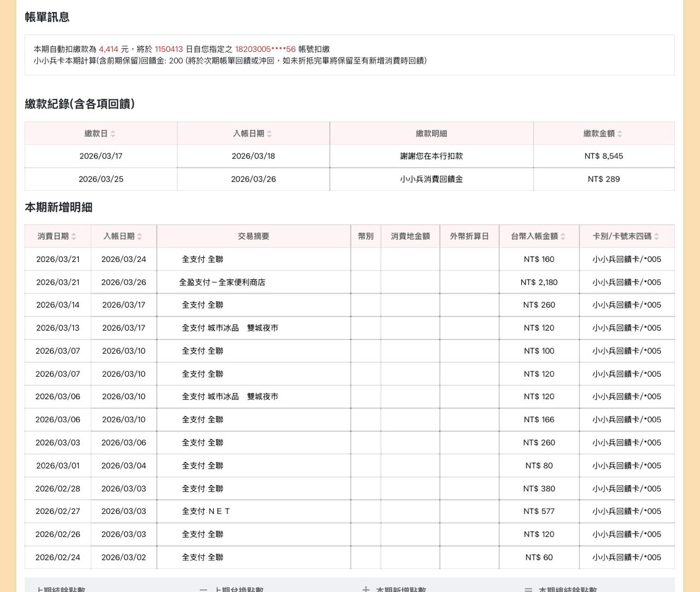Sort new transactions by 消費日期

pos(74,237)
